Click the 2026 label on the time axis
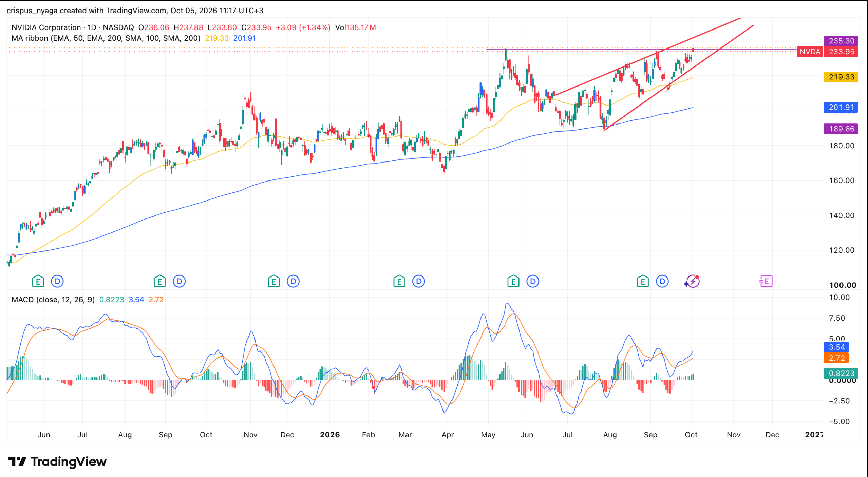This screenshot has height=477, width=868. click(x=330, y=435)
